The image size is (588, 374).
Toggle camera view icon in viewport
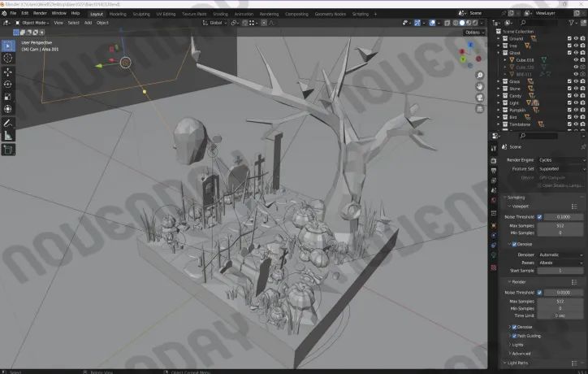coord(480,98)
